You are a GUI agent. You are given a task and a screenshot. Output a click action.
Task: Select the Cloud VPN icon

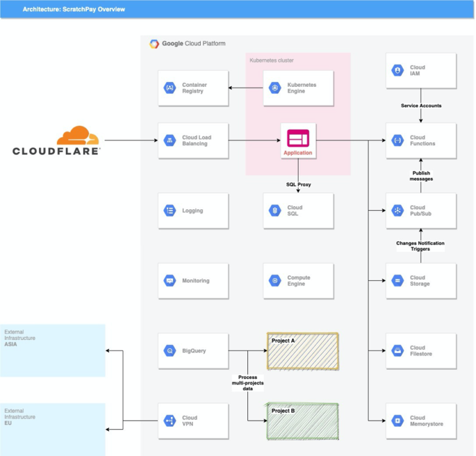click(170, 421)
